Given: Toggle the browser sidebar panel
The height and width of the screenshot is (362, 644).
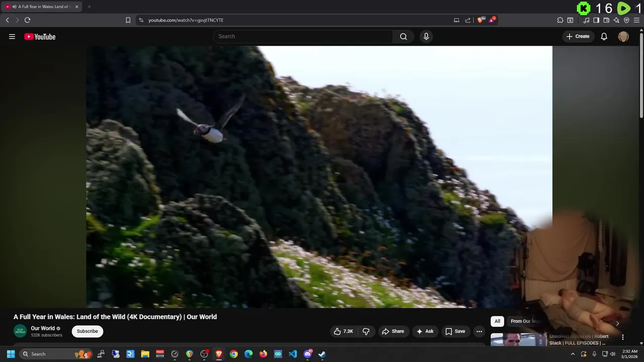Looking at the screenshot, I should [x=596, y=20].
